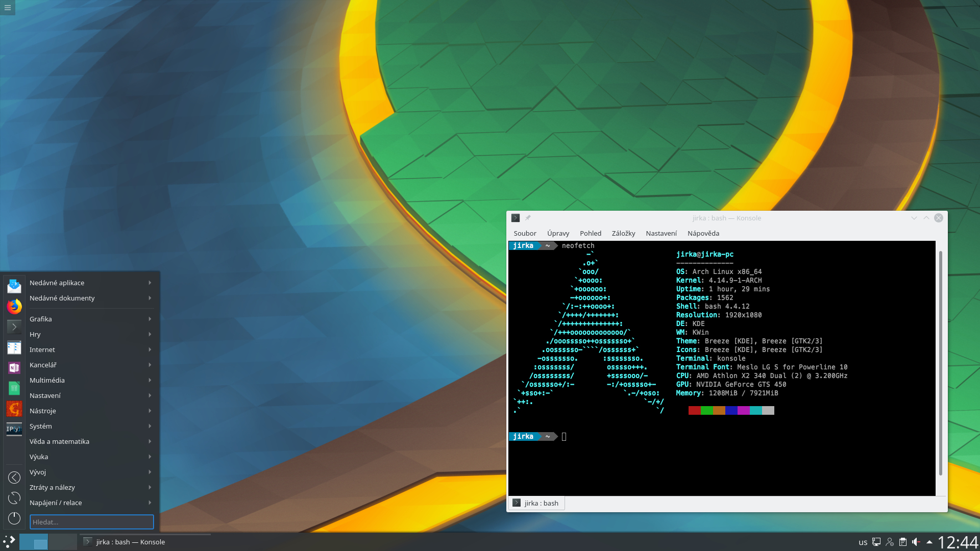This screenshot has width=980, height=551.
Task: Pin the Konsole window on all desktops
Action: point(528,218)
